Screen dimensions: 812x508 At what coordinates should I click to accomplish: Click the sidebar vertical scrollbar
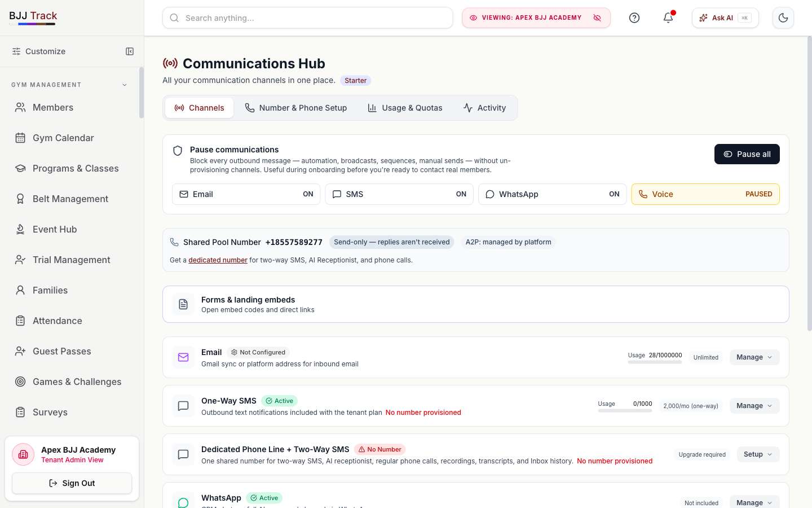coord(142,93)
